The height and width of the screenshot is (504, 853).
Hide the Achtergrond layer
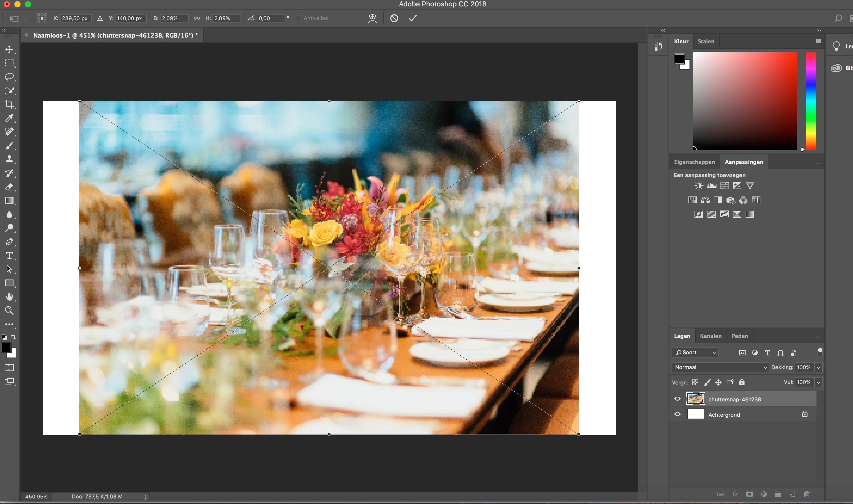coord(677,414)
